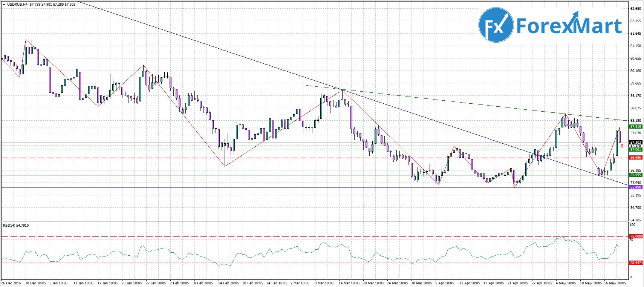Click the 2 Mar 10:05 time label
644x287 pixels.
click(300, 283)
